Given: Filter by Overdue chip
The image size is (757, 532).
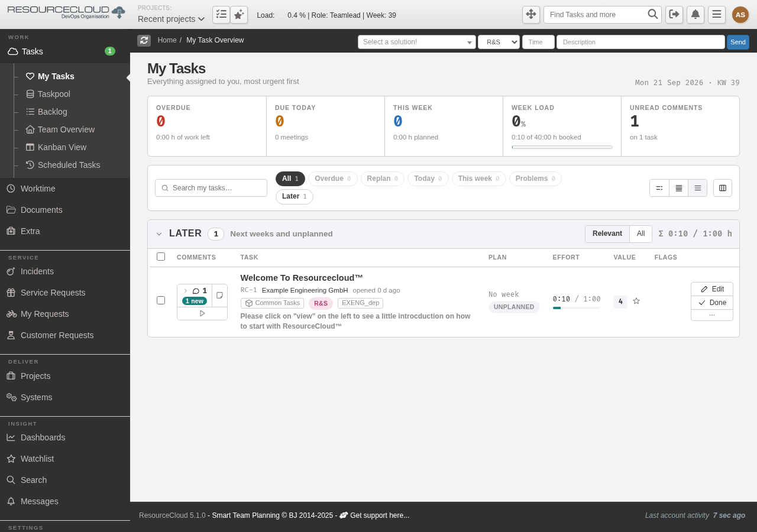Looking at the screenshot, I should [x=333, y=179].
